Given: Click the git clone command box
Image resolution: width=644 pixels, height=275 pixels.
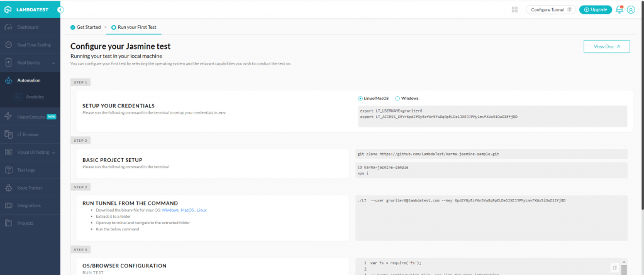Looking at the screenshot, I should pyautogui.click(x=491, y=153).
